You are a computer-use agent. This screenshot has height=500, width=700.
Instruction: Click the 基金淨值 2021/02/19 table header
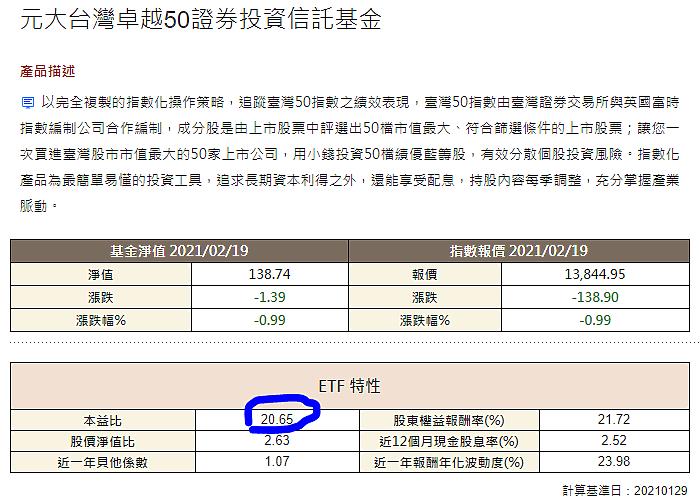[179, 251]
